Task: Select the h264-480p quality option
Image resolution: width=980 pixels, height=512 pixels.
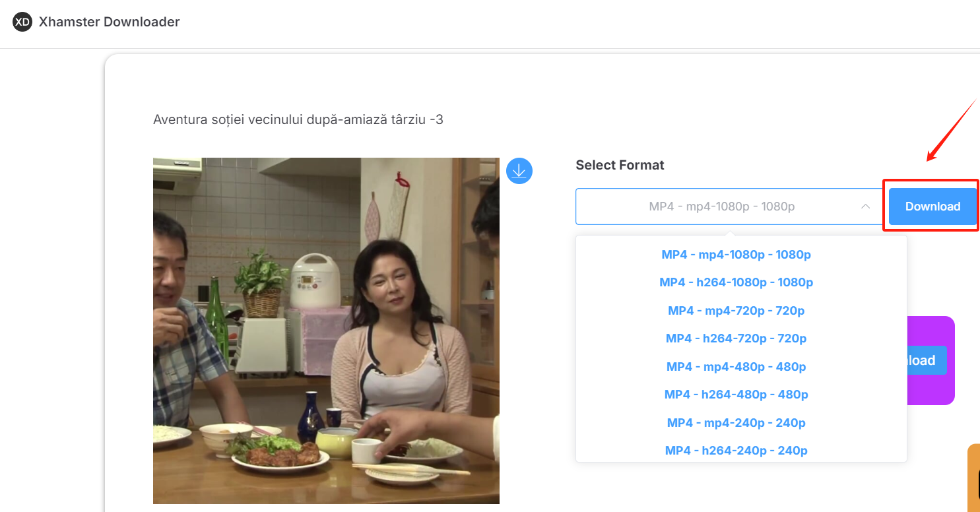Action: click(736, 394)
